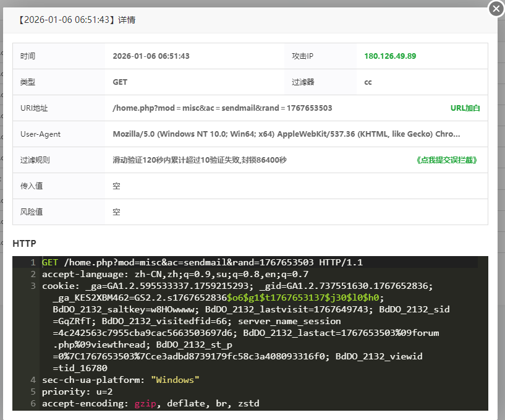Image resolution: width=505 pixels, height=420 pixels.
Task: Click the 空 value in 传入值 row
Action: click(x=116, y=186)
